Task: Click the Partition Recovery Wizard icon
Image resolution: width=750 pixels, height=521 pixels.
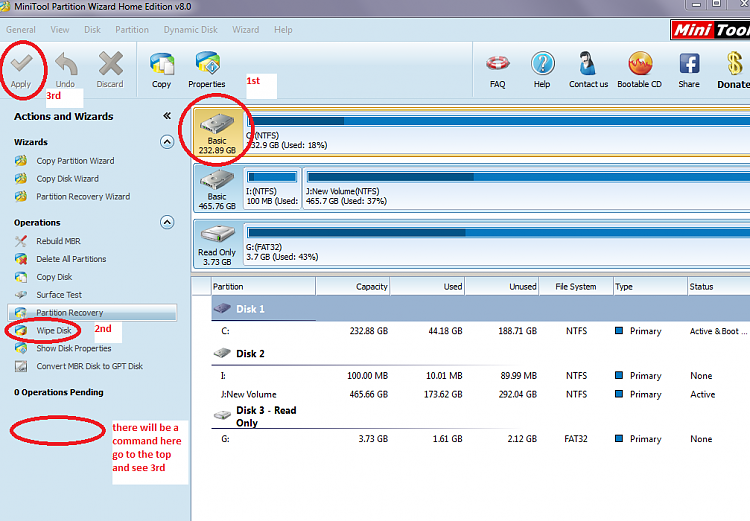Action: 21,196
